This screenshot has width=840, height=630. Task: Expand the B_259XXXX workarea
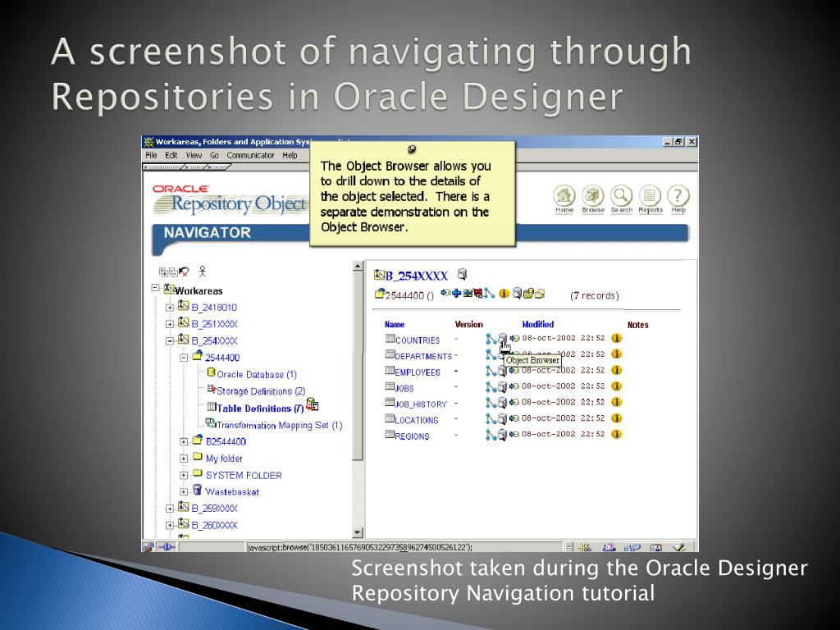(x=169, y=509)
